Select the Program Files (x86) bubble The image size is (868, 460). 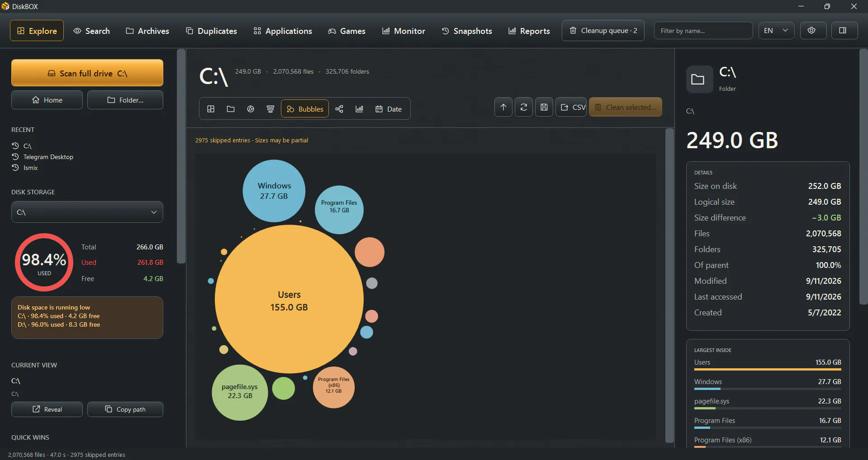[334, 387]
